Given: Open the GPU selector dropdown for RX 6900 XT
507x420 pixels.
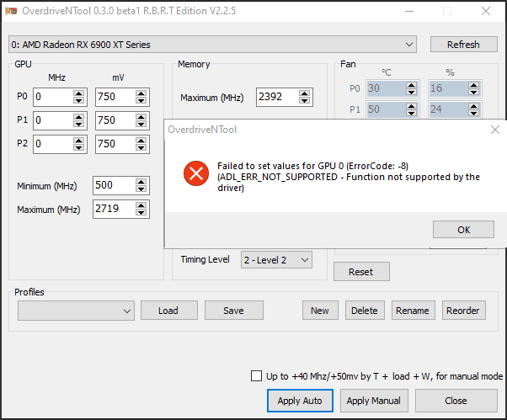Looking at the screenshot, I should tap(212, 45).
